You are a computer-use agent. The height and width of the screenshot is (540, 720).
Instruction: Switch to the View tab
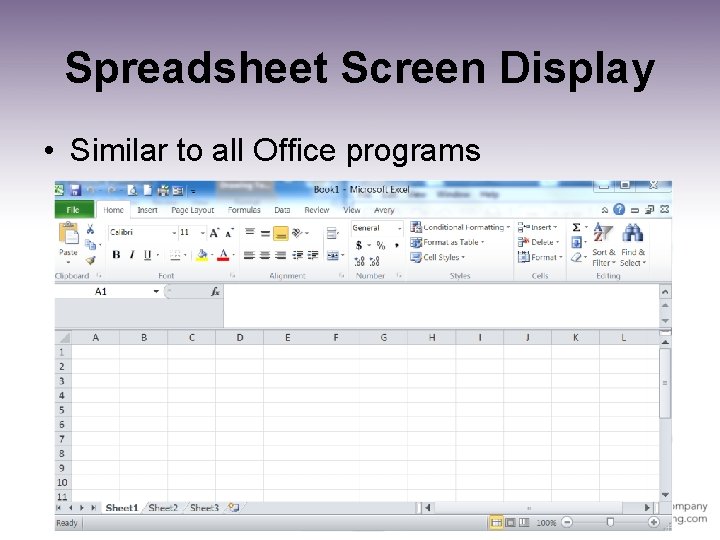pyautogui.click(x=352, y=210)
